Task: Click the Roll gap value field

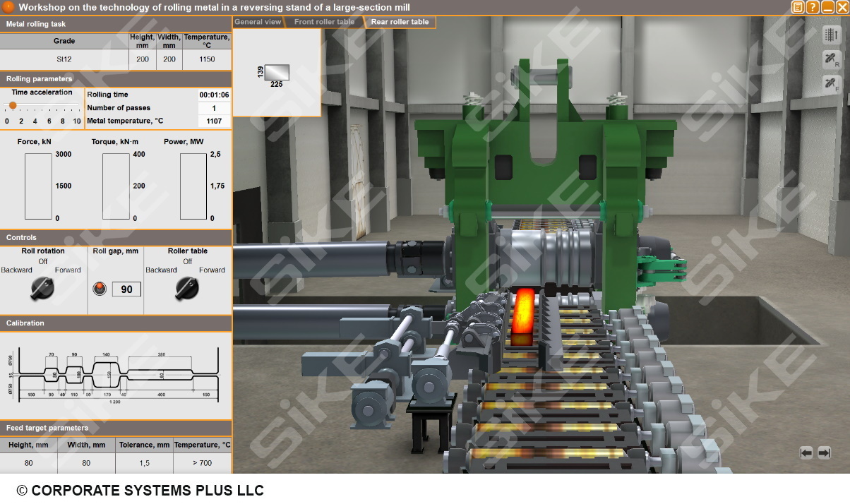Action: [x=126, y=289]
